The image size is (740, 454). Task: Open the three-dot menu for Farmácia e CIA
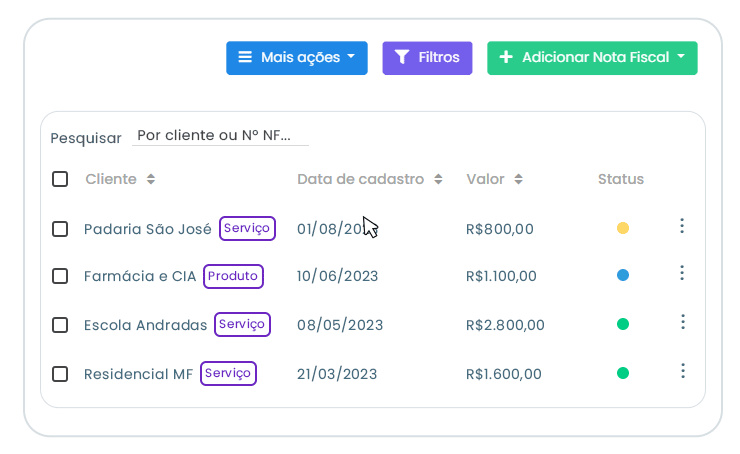point(682,273)
